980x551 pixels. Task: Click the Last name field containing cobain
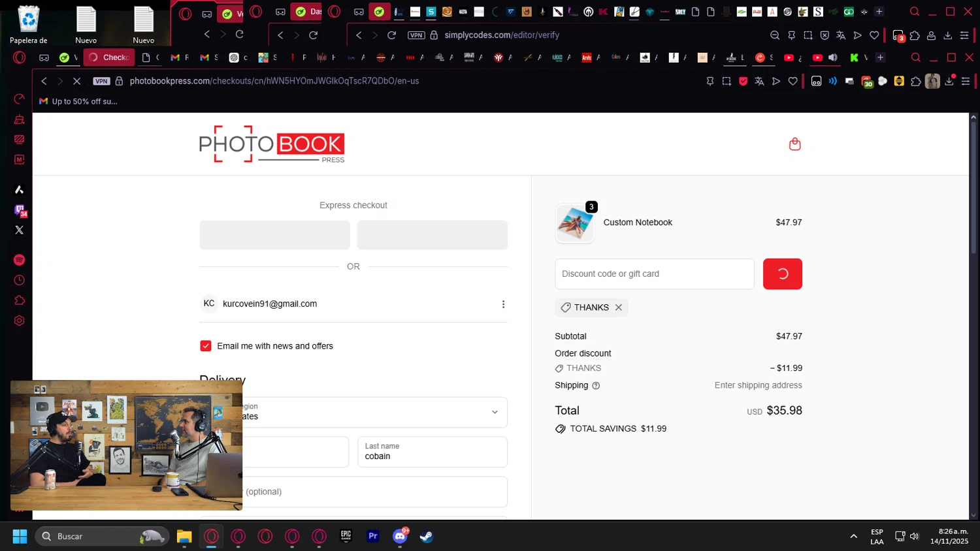[x=433, y=452]
